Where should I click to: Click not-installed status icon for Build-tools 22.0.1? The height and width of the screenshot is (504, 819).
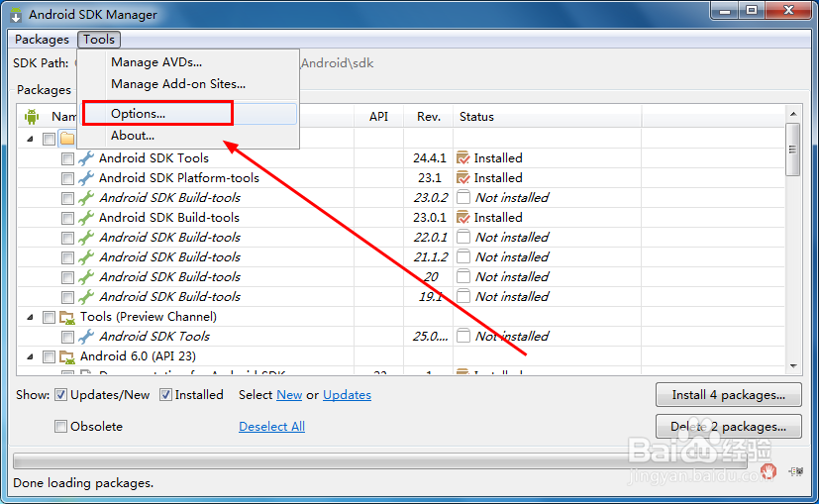[x=462, y=237]
